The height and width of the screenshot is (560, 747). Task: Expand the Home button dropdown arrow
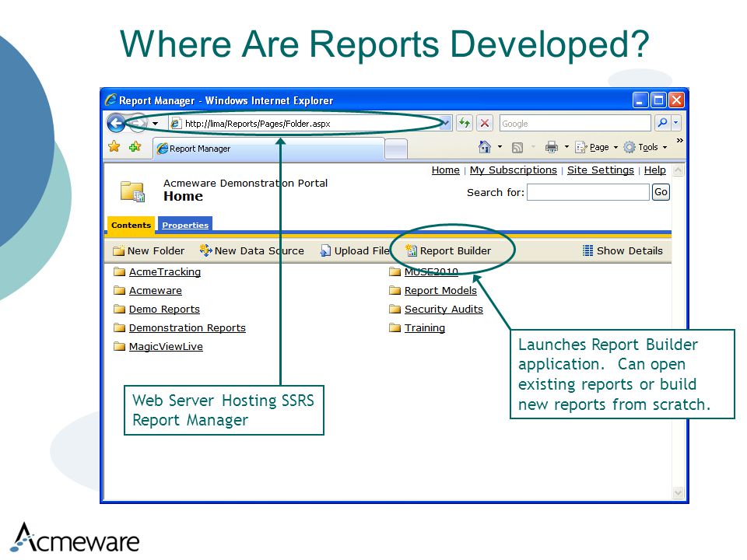coord(500,147)
